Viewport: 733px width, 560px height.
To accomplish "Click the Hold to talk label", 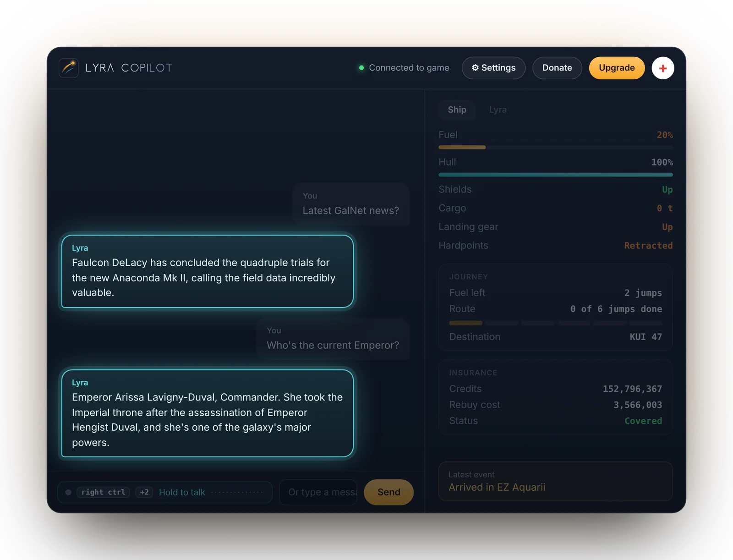I will 182,492.
